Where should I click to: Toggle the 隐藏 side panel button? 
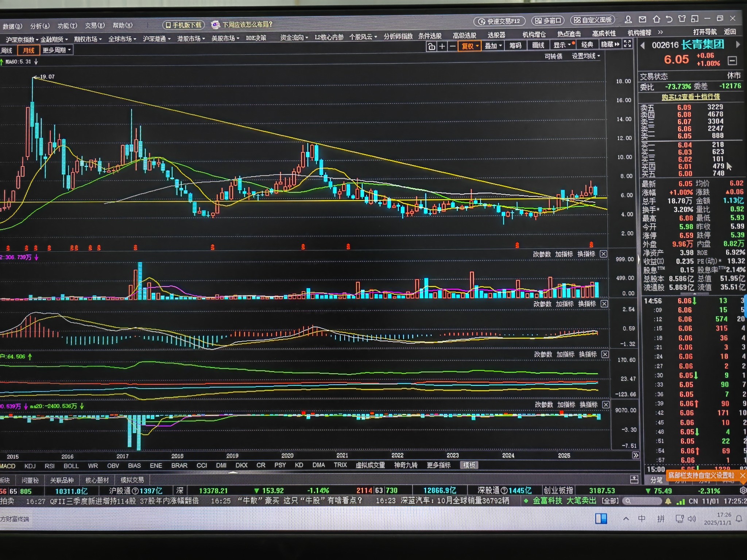coord(610,44)
